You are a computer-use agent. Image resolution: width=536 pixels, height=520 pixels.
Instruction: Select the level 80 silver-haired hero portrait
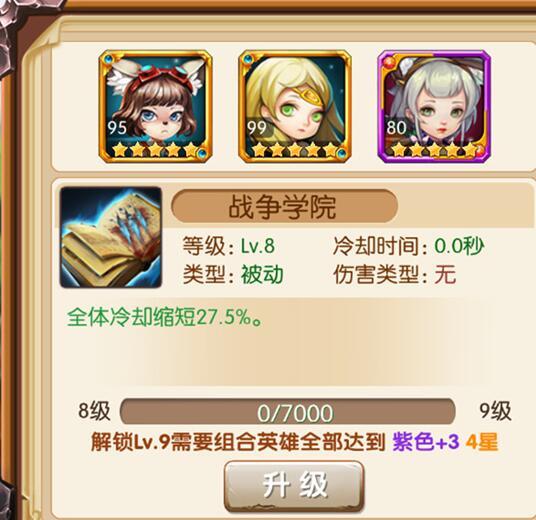(x=434, y=106)
